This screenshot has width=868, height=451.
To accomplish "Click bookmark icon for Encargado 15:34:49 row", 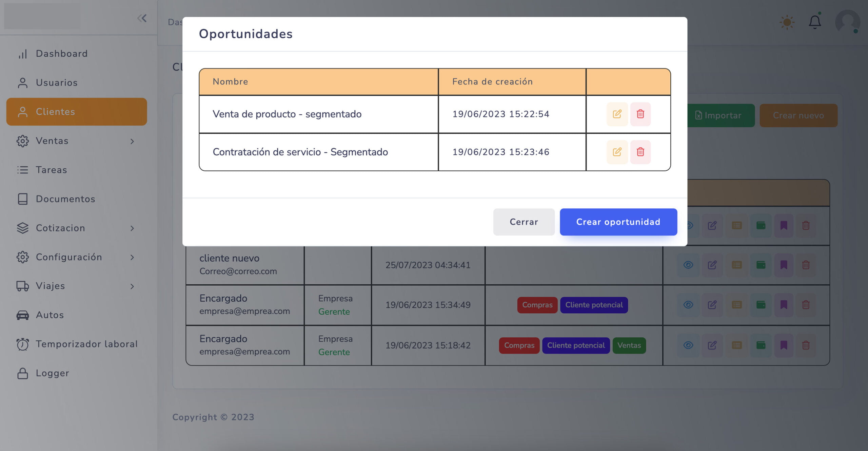I will point(784,305).
